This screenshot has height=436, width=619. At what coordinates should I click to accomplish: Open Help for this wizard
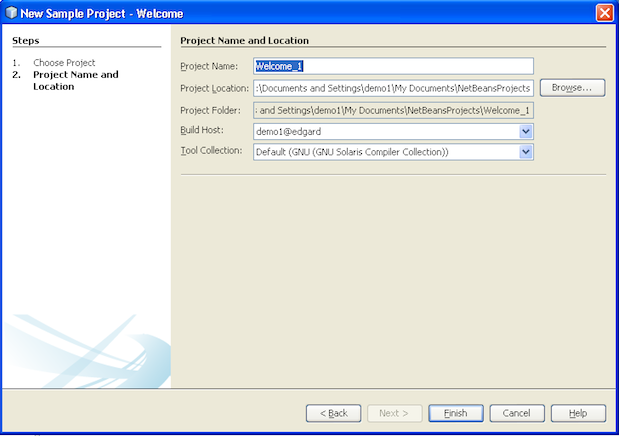pyautogui.click(x=577, y=413)
